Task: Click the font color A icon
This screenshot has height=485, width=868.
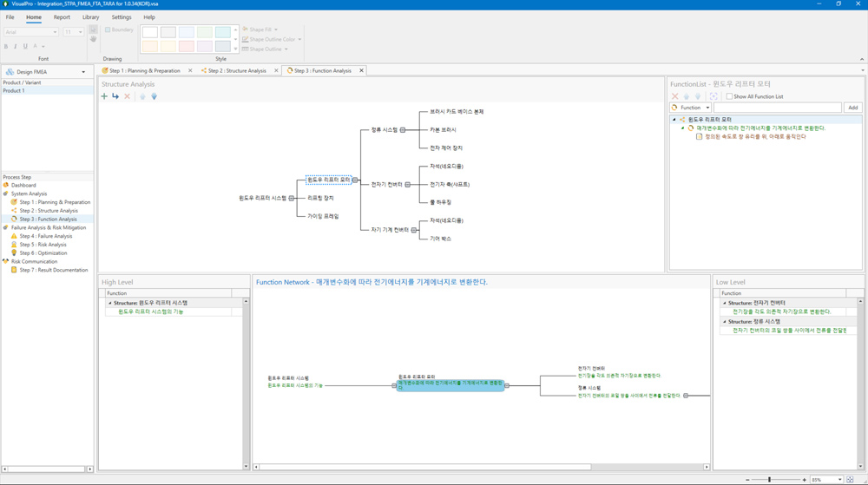Action: coord(36,47)
